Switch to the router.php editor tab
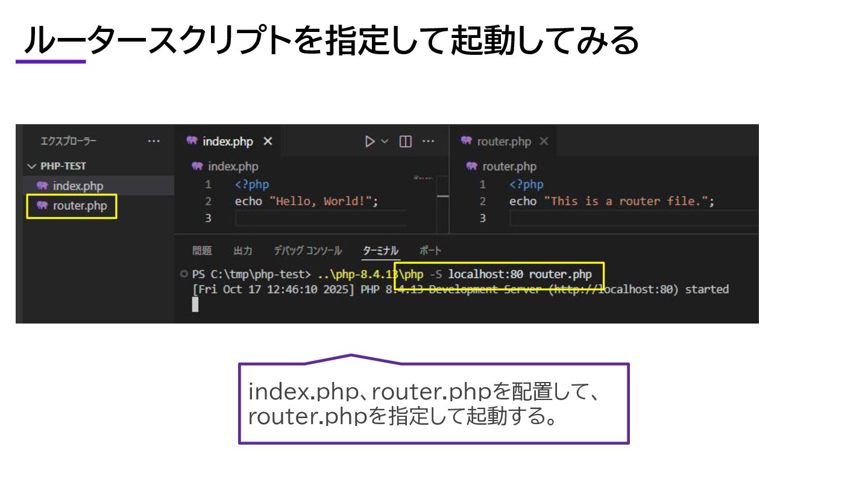Screen dimensions: 868x488 coord(504,142)
